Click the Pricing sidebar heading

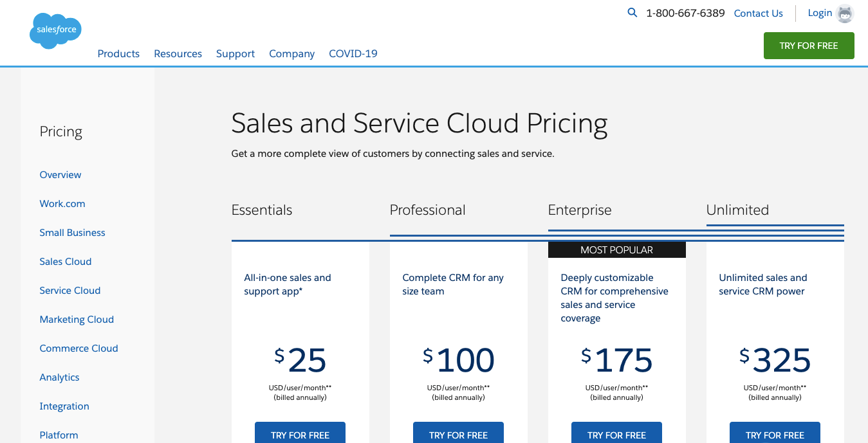61,132
